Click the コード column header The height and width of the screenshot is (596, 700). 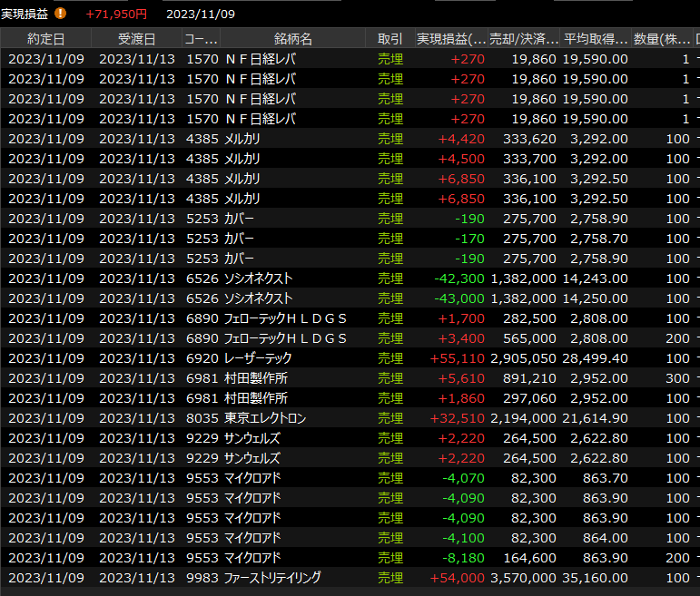point(201,39)
